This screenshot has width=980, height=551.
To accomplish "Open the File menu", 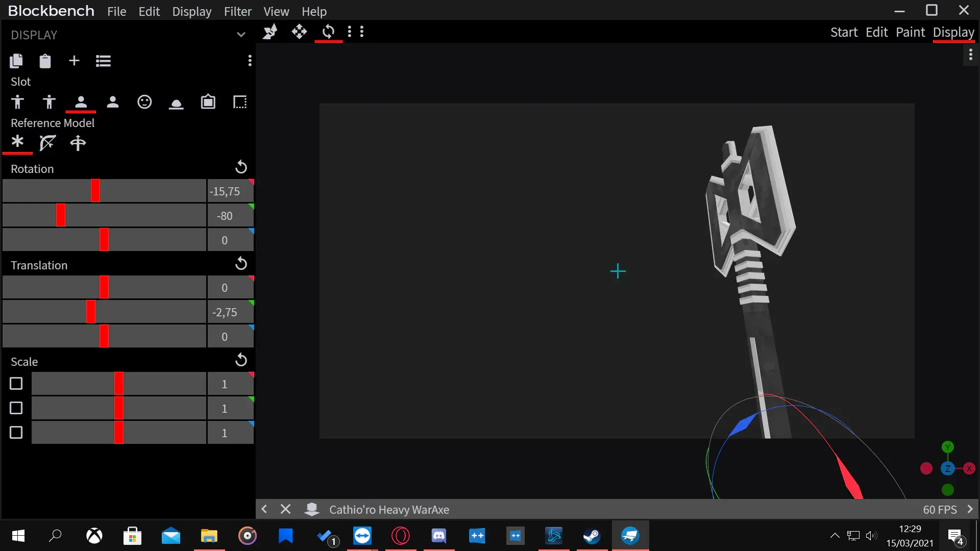I will point(116,11).
